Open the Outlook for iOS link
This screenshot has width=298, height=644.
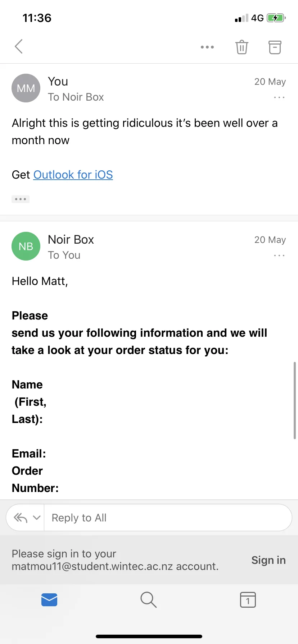pyautogui.click(x=73, y=175)
